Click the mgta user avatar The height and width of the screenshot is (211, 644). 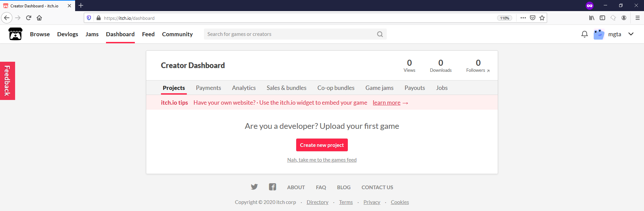[599, 34]
